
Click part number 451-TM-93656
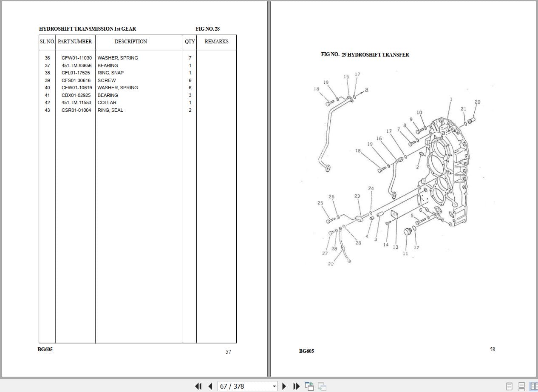[76, 65]
